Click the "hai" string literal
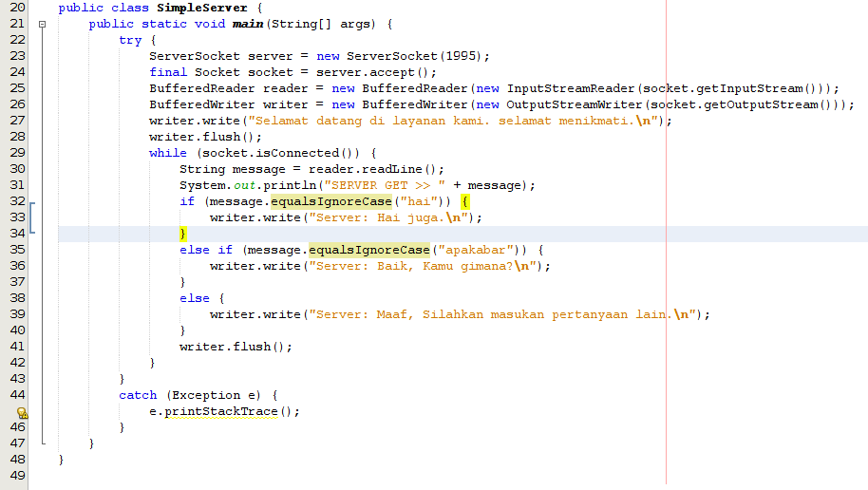The height and width of the screenshot is (490, 868). pos(419,201)
